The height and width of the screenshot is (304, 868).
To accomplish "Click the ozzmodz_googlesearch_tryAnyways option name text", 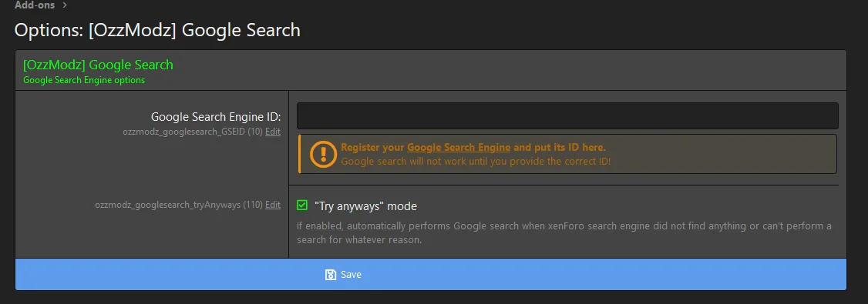I will coord(168,205).
